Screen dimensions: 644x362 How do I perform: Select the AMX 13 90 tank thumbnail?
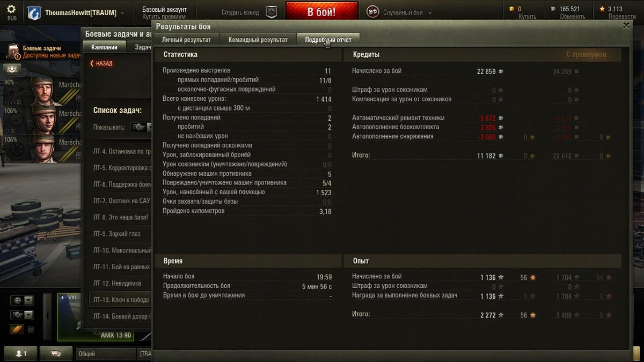click(x=95, y=316)
